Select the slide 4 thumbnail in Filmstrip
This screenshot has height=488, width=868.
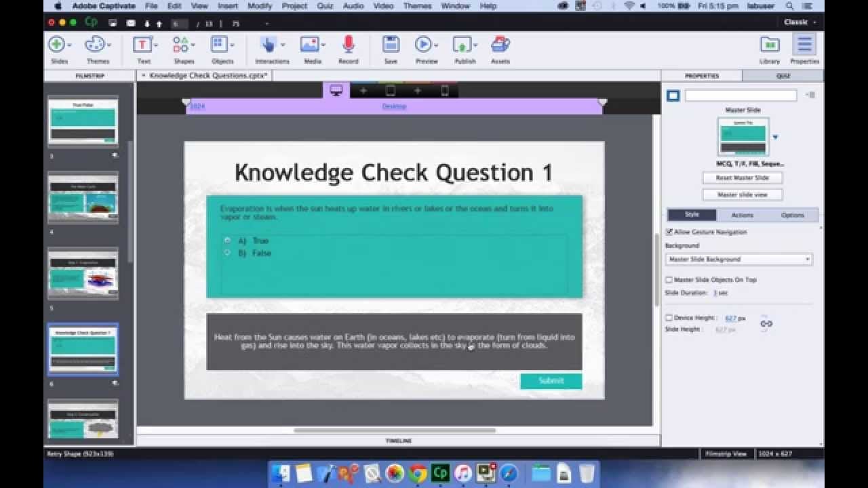[83, 197]
